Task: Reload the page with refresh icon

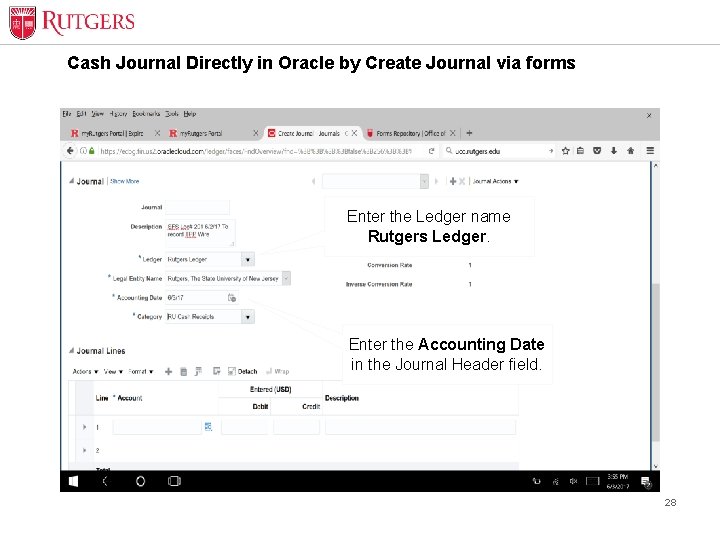Action: coord(431,151)
